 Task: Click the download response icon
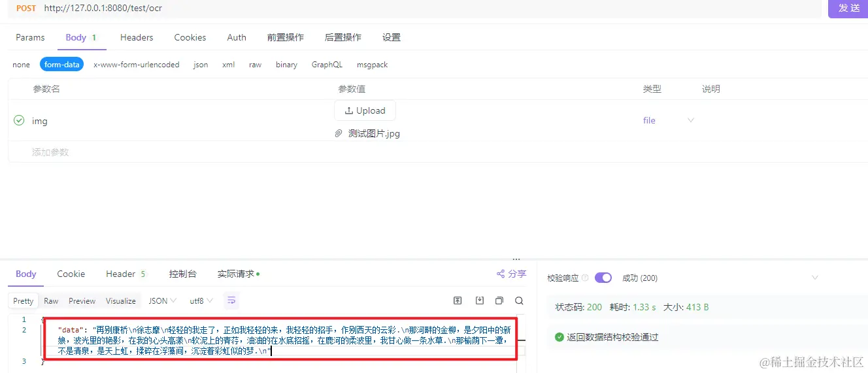coord(480,300)
